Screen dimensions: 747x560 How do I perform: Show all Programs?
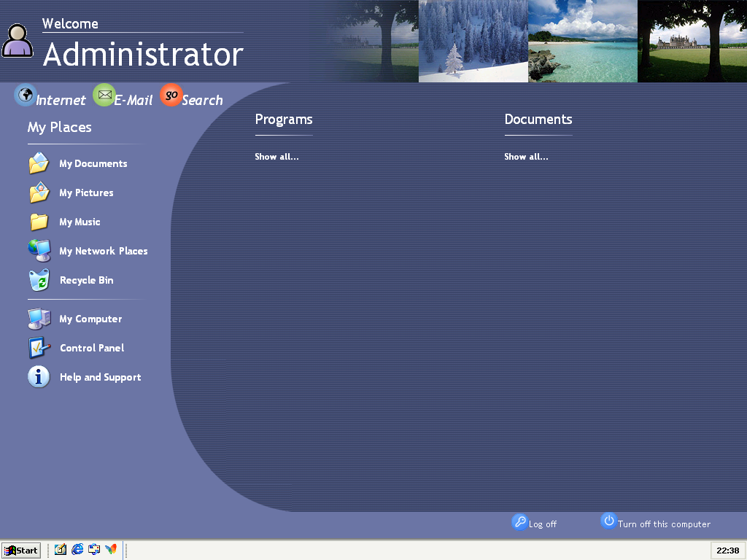click(x=276, y=157)
